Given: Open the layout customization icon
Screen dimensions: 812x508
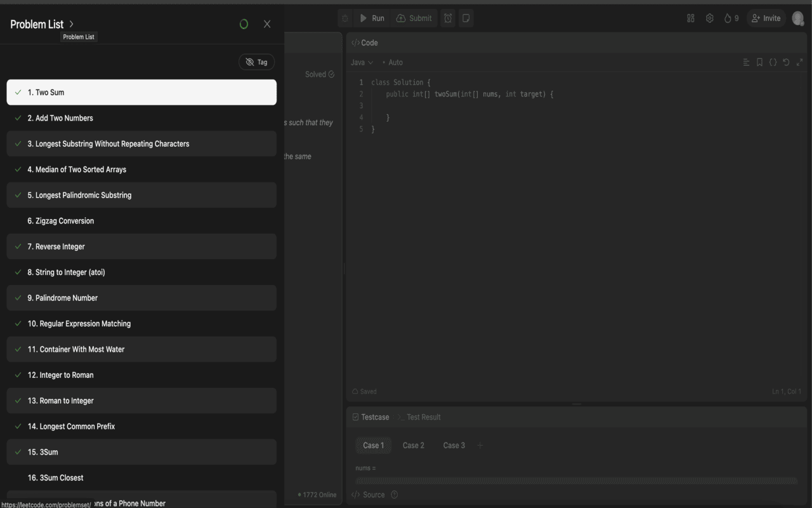Looking at the screenshot, I should 690,18.
